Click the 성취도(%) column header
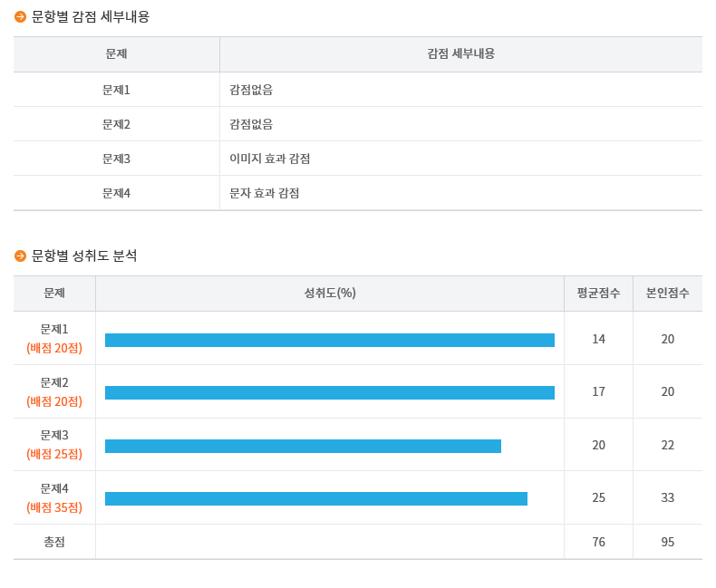Screen dimensions: 716x588 (x=330, y=293)
